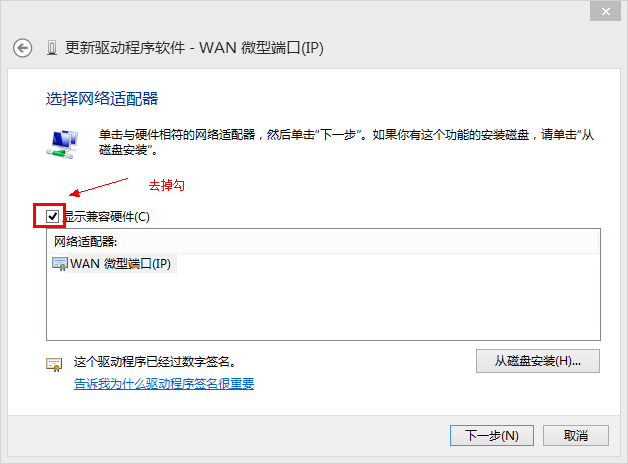
Task: Click the network adapter computer icon
Action: tap(62, 141)
